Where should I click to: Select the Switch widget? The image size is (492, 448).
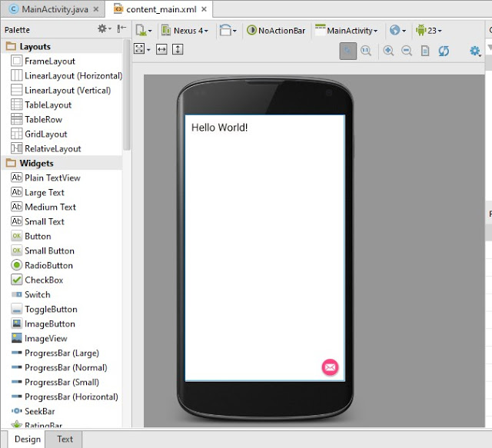(31, 294)
